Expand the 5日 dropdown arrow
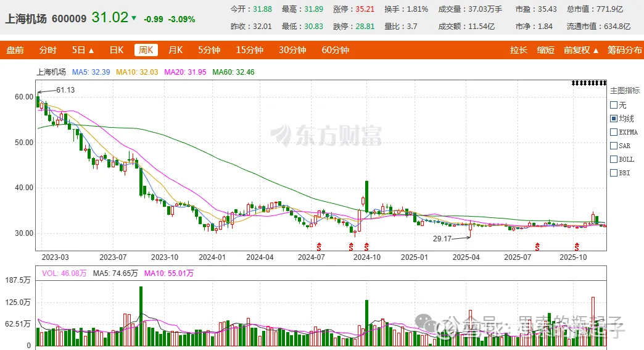 point(91,51)
